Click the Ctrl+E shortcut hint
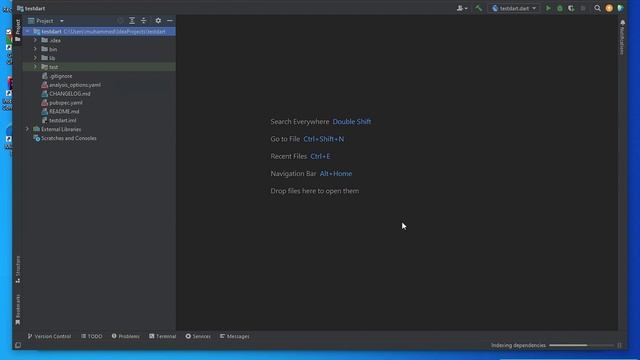 click(x=320, y=156)
